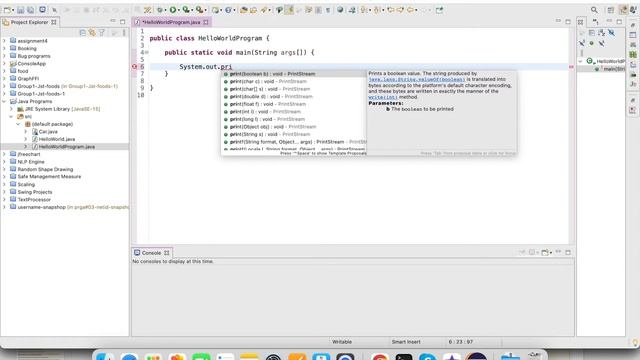Viewport: 640px width, 360px height.
Task: Click the Open Type toolbar icon
Action: (x=244, y=10)
